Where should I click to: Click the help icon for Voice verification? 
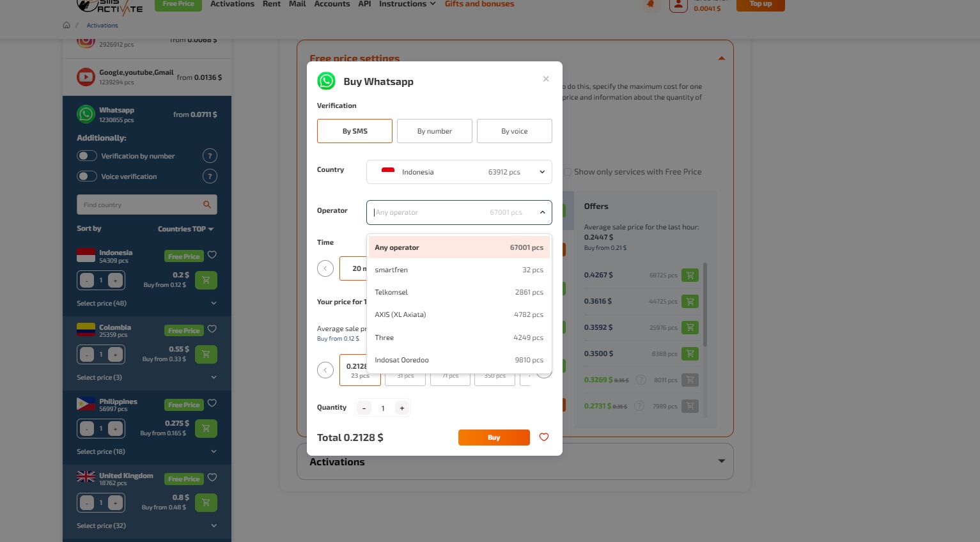[210, 176]
